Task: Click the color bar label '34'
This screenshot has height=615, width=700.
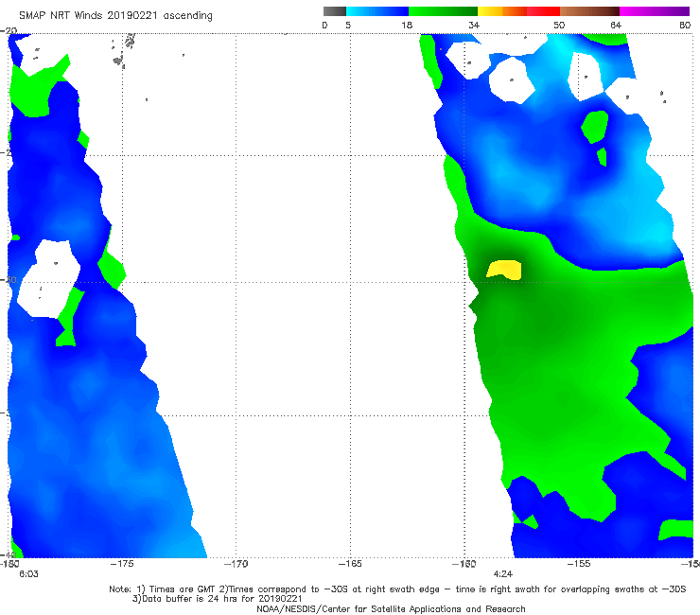Action: pos(474,25)
